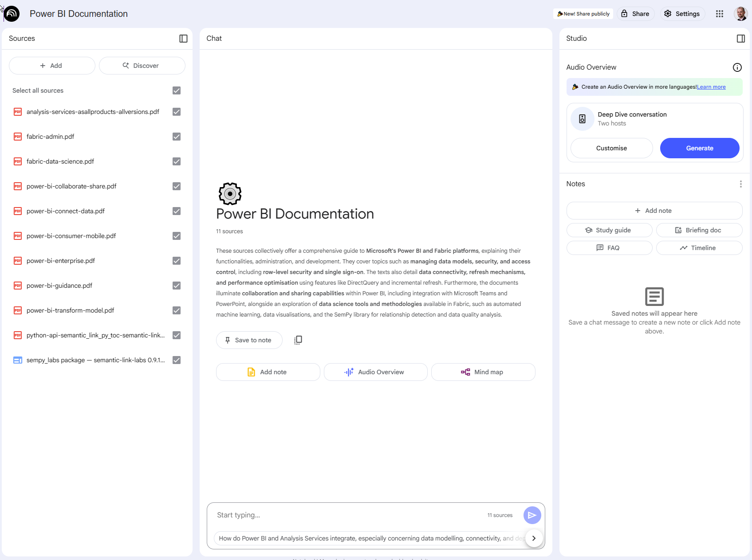Click PDF icon of power-bi-transform-model.pdf
This screenshot has width=752, height=560.
point(18,310)
